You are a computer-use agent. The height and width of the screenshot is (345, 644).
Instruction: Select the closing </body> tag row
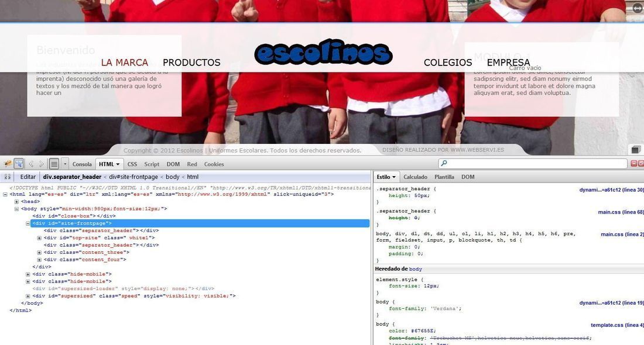point(32,303)
